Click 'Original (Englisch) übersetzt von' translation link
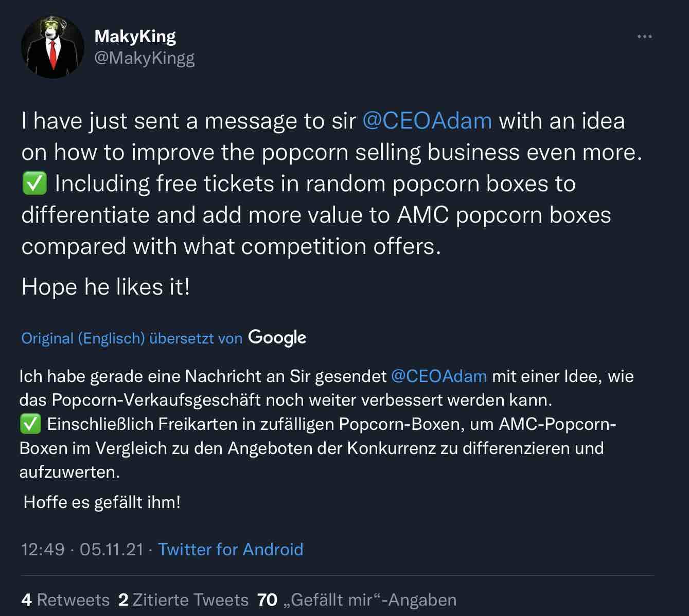The image size is (689, 616). point(131,338)
